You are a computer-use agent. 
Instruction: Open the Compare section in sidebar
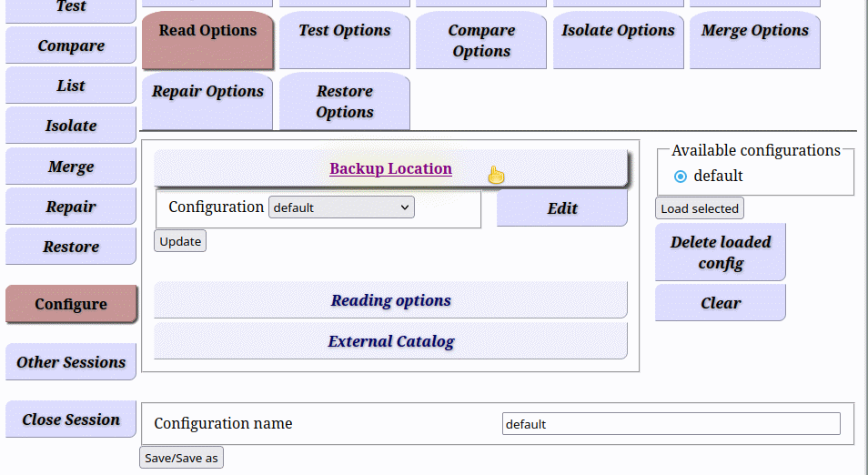pyautogui.click(x=71, y=45)
